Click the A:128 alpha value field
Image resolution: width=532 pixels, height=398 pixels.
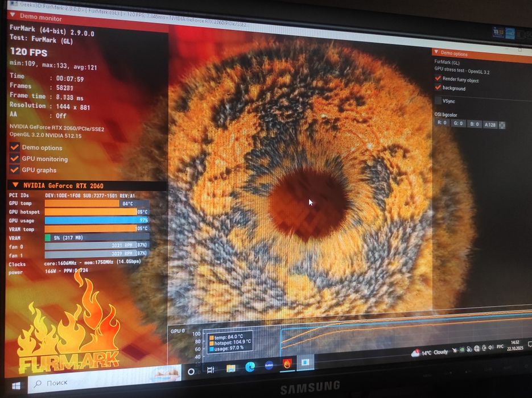pos(490,125)
